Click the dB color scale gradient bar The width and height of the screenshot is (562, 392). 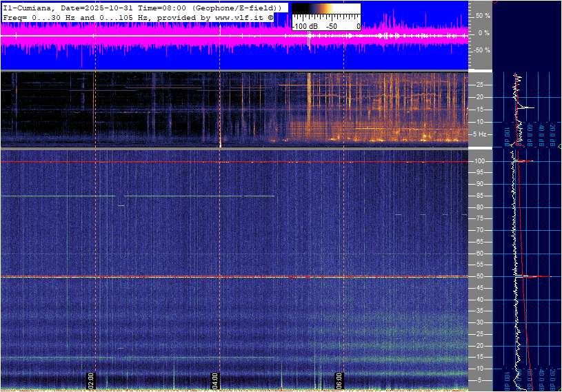coord(325,12)
